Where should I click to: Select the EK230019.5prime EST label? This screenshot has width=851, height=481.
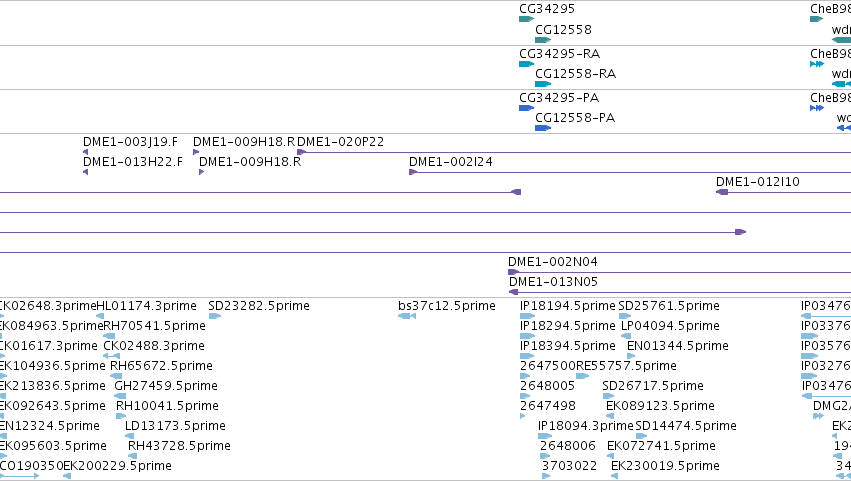(665, 466)
